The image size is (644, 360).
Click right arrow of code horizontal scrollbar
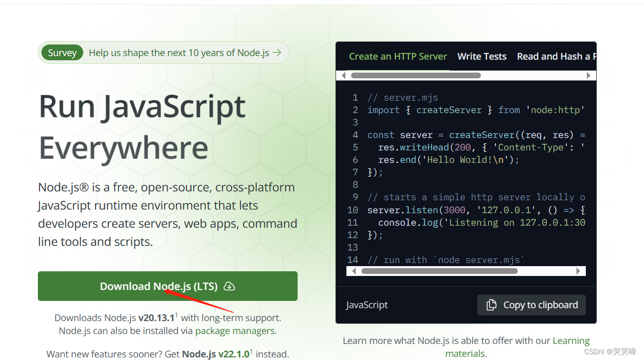pos(578,271)
